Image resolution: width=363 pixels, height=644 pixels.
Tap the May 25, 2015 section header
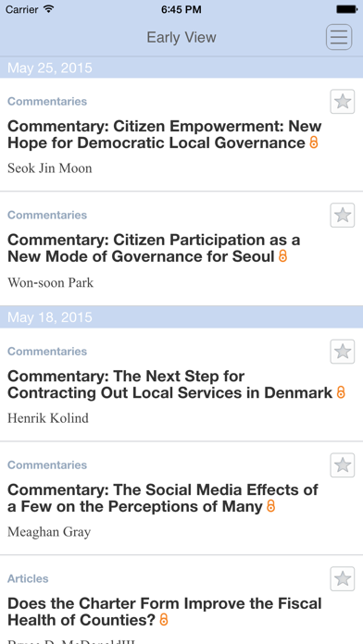181,68
